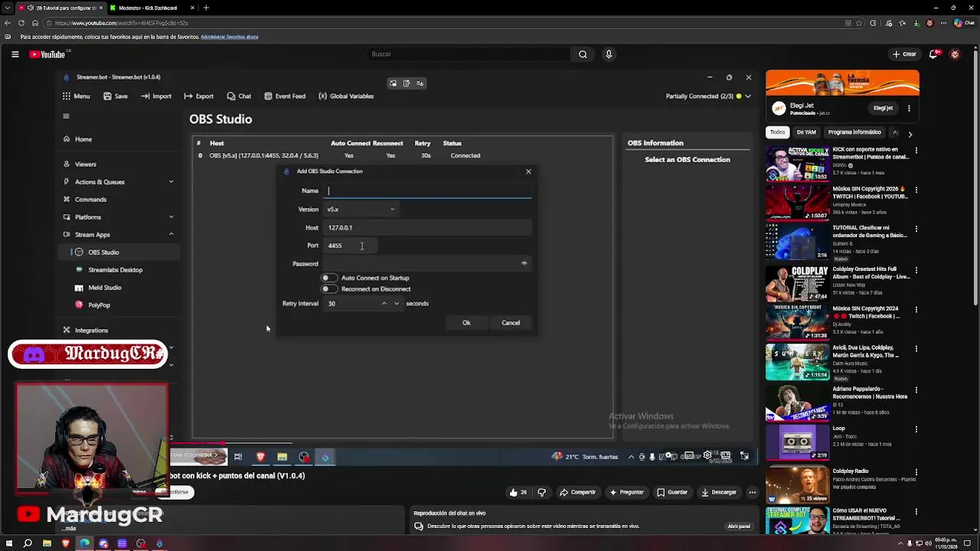Select Meld Studio in Stream Apps
The width and height of the screenshot is (980, 551).
105,287
